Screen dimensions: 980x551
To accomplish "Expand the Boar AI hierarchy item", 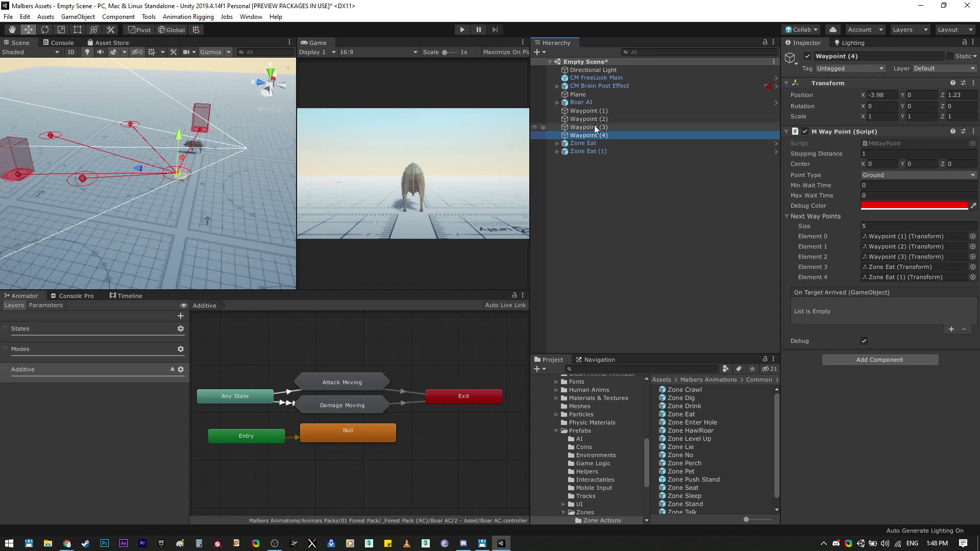I will pos(557,103).
